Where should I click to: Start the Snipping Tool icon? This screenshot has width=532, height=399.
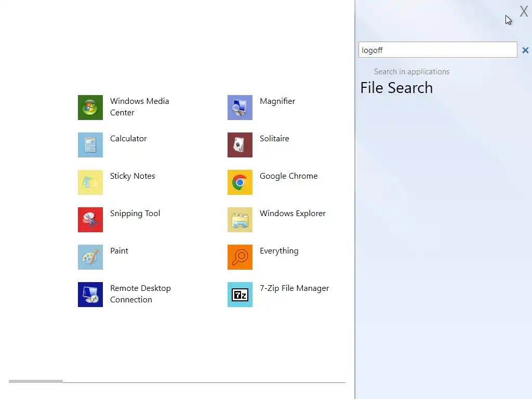[90, 220]
